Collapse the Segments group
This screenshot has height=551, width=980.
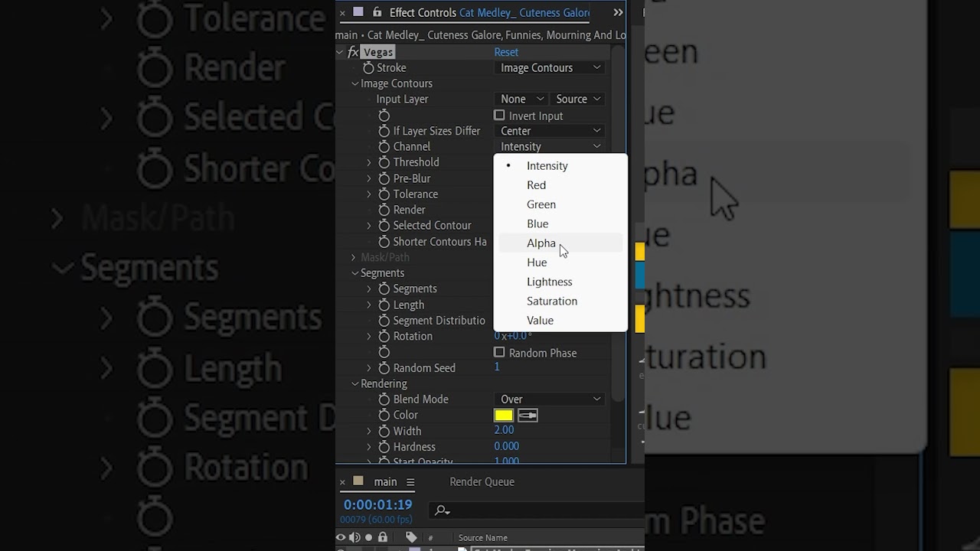click(x=354, y=273)
